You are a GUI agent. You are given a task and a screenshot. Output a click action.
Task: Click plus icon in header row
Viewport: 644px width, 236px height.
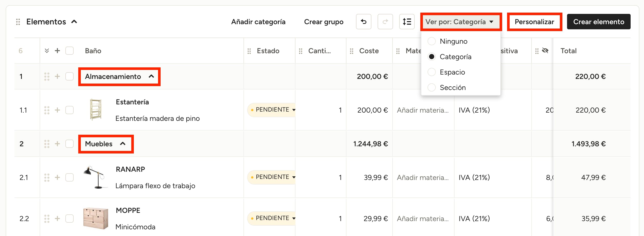pyautogui.click(x=57, y=51)
